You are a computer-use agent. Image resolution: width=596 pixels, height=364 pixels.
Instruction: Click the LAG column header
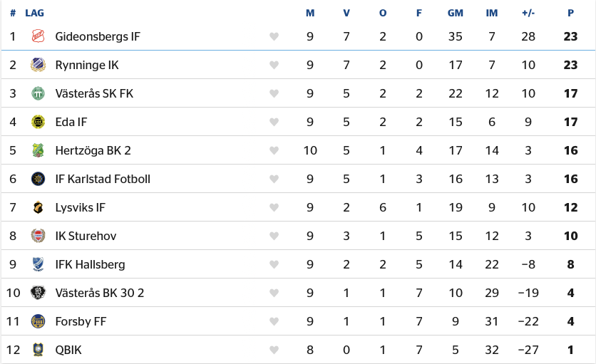pos(35,13)
